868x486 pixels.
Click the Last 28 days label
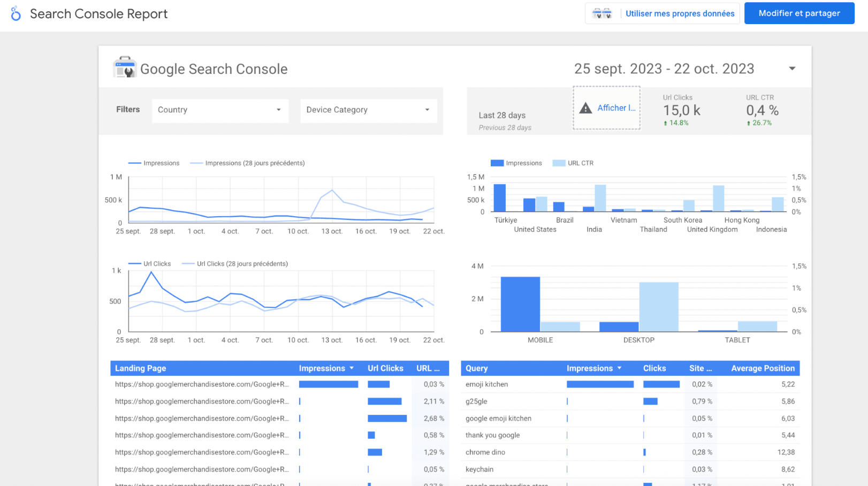502,116
